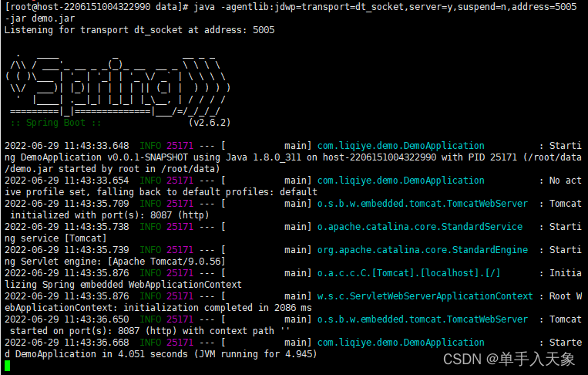The image size is (588, 375).
Task: Click the timestamp '2022-06-29 11:43:35.738'
Action: pos(67,227)
